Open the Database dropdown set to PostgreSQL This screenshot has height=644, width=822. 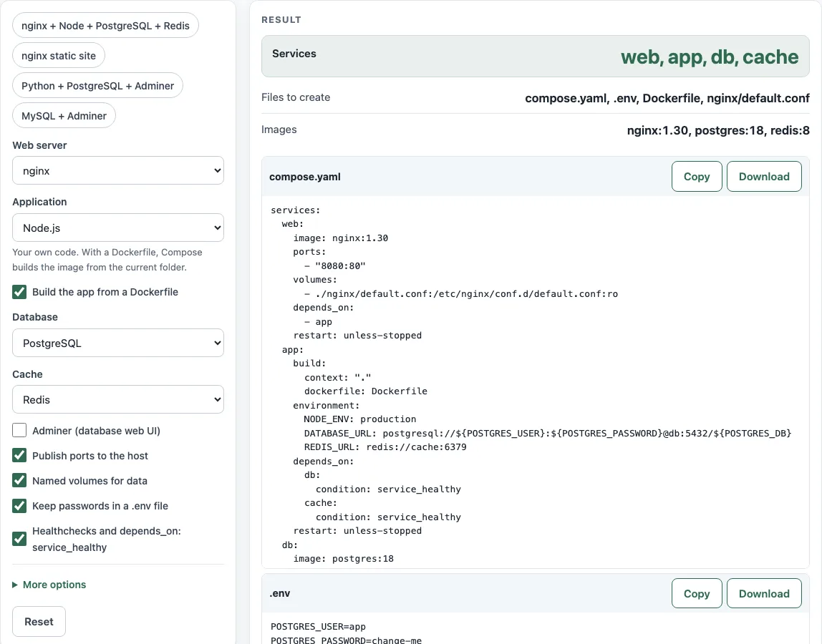click(x=118, y=343)
